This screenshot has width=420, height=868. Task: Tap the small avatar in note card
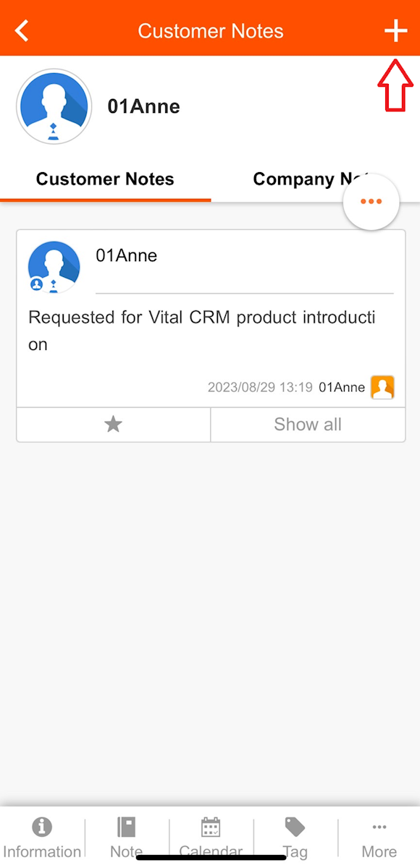[x=54, y=267]
